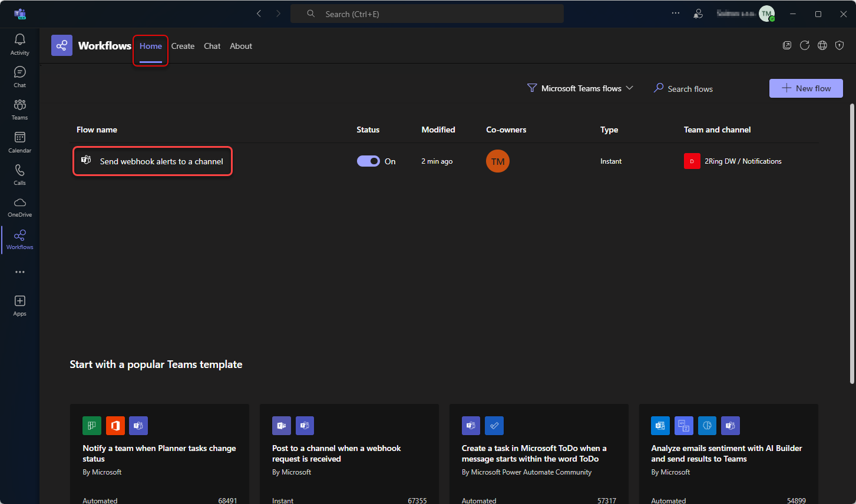Open Calls from the sidebar
This screenshot has width=856, height=504.
(19, 174)
